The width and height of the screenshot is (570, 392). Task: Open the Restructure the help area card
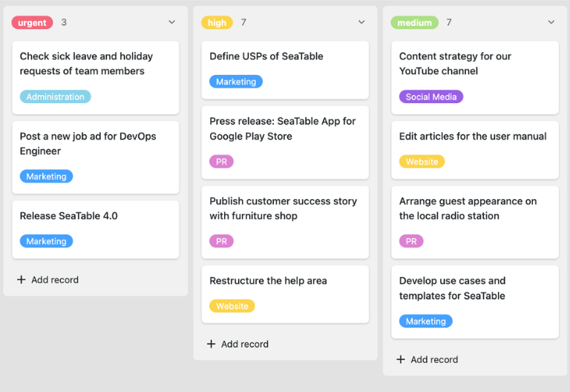tap(285, 294)
